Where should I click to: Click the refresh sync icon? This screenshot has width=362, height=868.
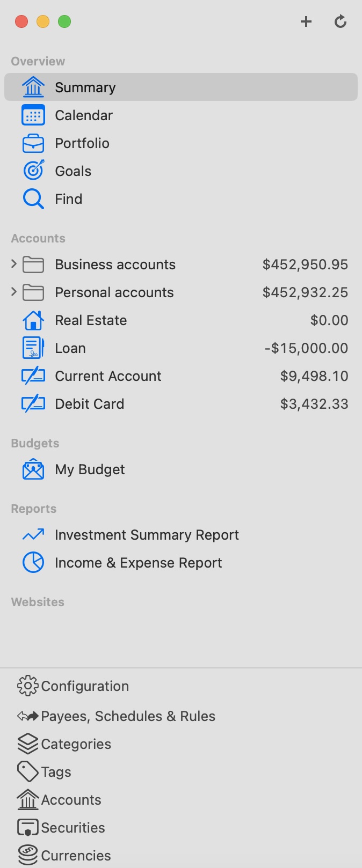click(341, 21)
